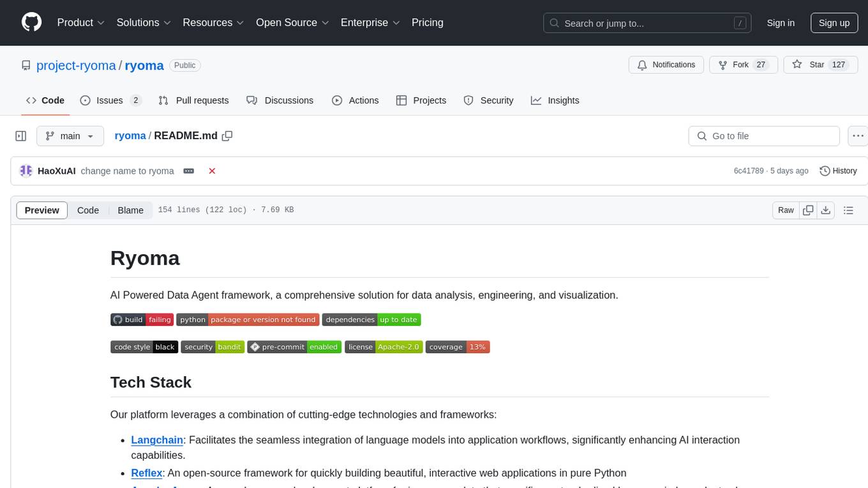868x488 pixels.
Task: Click the pre-commit enabled badge
Action: tap(295, 347)
